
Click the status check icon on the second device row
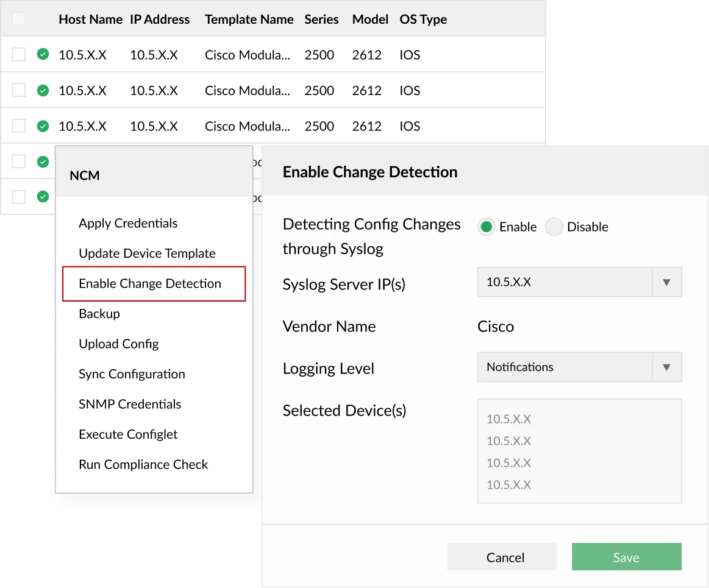tap(42, 90)
